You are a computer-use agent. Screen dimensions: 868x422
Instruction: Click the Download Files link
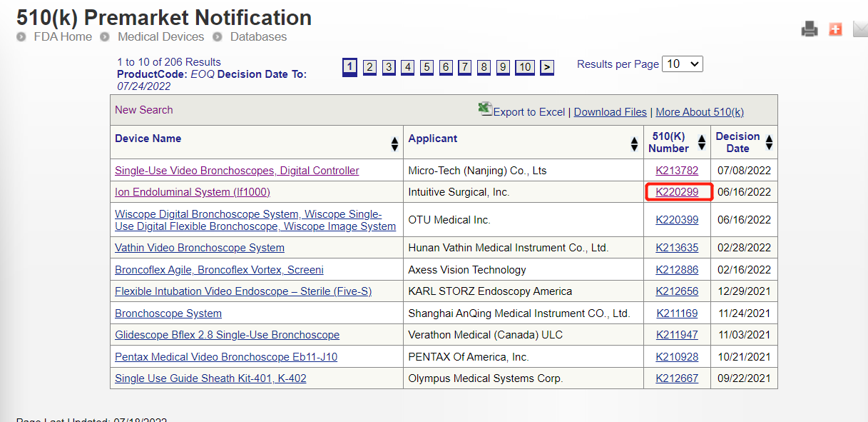tap(611, 112)
